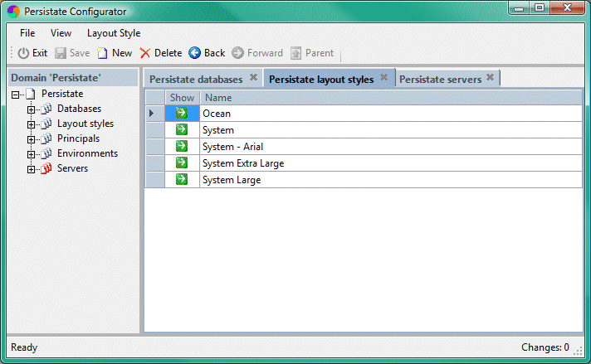Image resolution: width=591 pixels, height=364 pixels.
Task: Open the File menu
Action: coord(27,33)
